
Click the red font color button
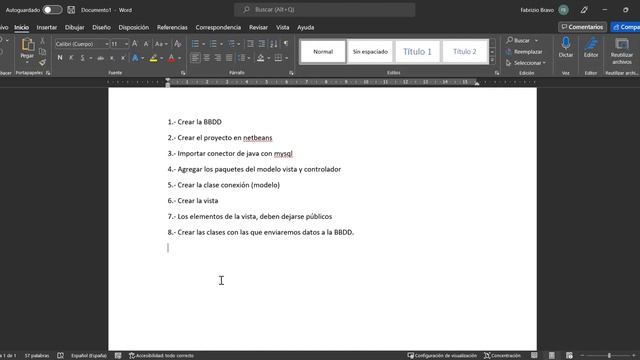pyautogui.click(x=171, y=58)
